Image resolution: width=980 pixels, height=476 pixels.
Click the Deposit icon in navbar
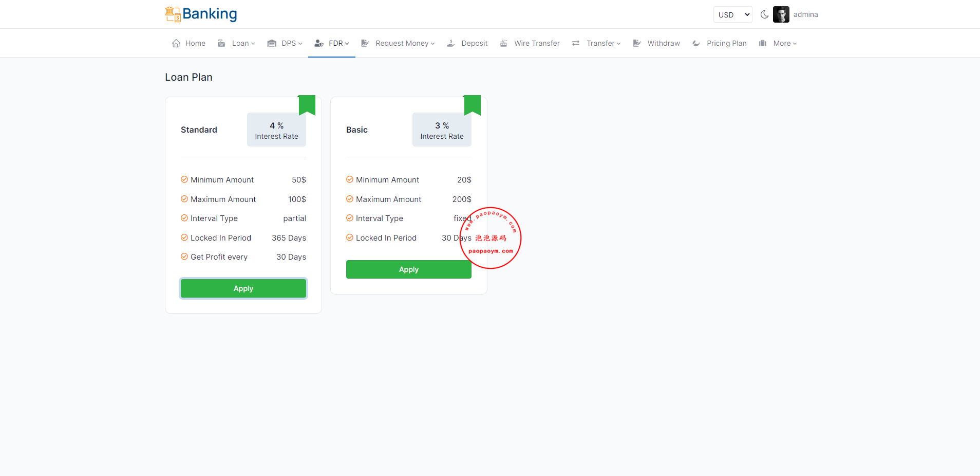pos(451,43)
